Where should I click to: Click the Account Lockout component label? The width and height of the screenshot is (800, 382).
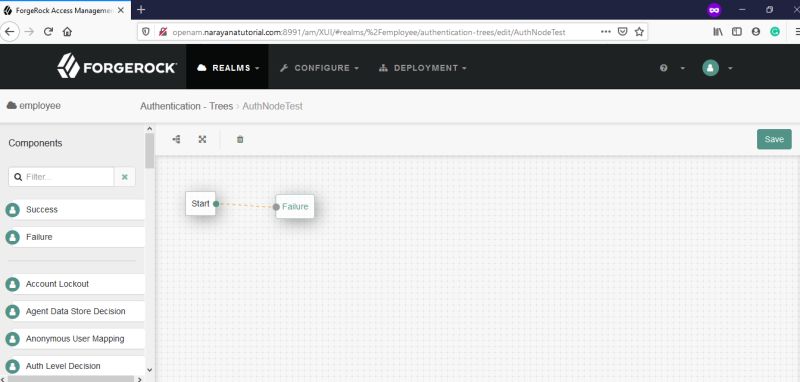(57, 284)
